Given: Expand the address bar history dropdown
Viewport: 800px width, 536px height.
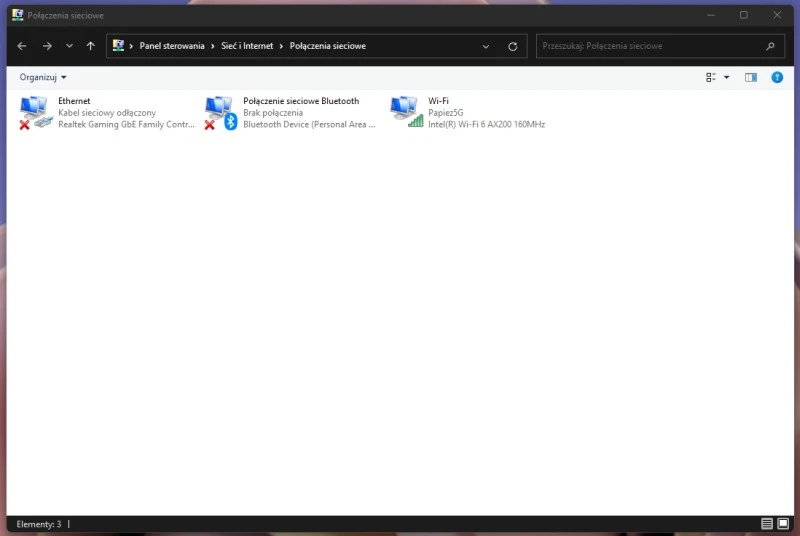Looking at the screenshot, I should pyautogui.click(x=486, y=46).
